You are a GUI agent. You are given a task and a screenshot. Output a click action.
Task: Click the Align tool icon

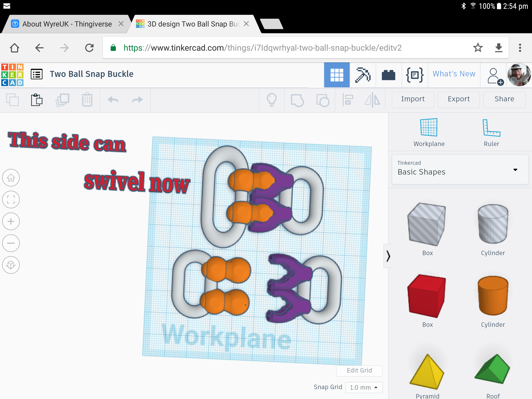[x=348, y=100]
